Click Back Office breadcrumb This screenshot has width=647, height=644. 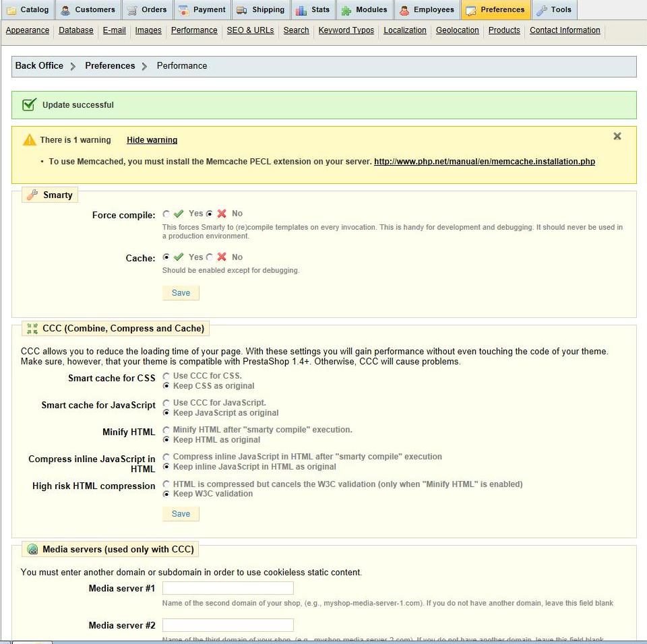(x=39, y=65)
